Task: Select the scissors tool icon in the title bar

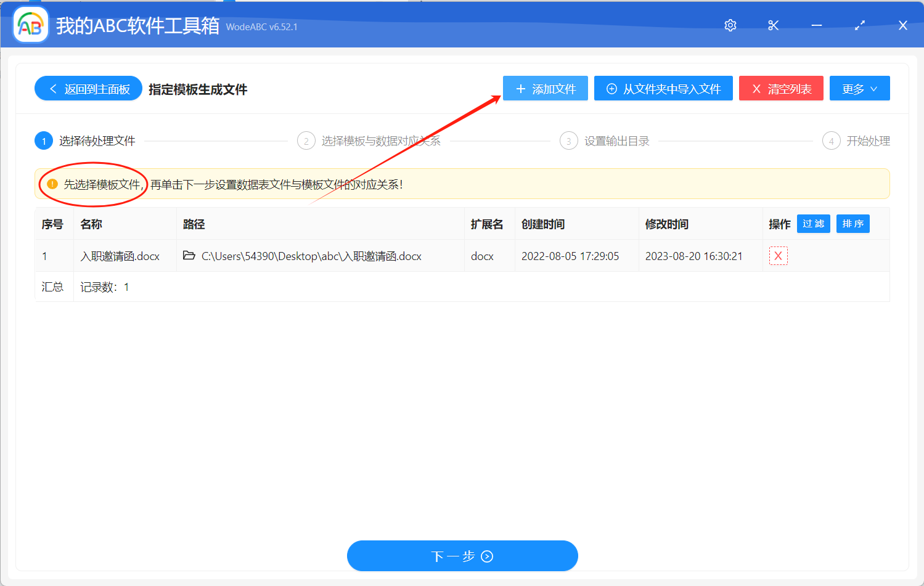Action: click(x=773, y=25)
